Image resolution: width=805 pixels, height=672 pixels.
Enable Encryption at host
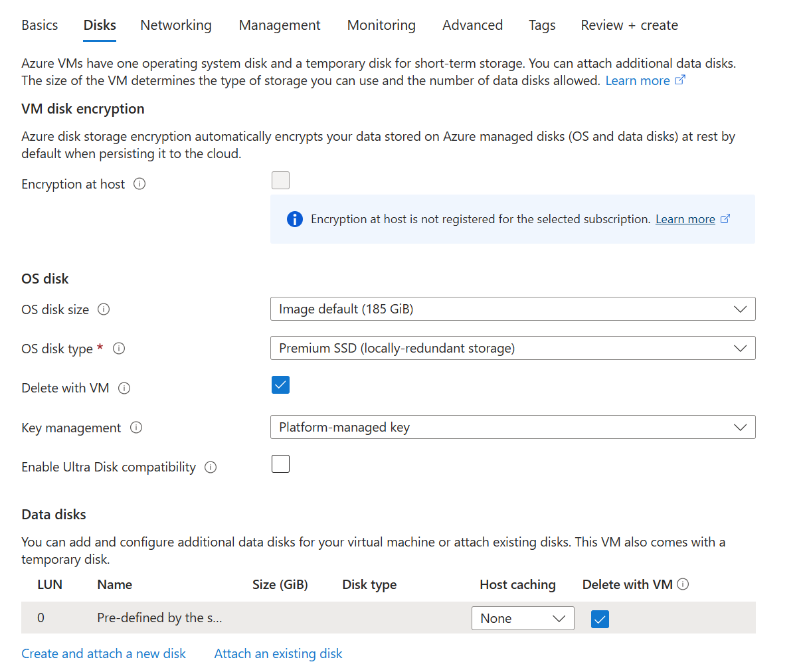(280, 180)
